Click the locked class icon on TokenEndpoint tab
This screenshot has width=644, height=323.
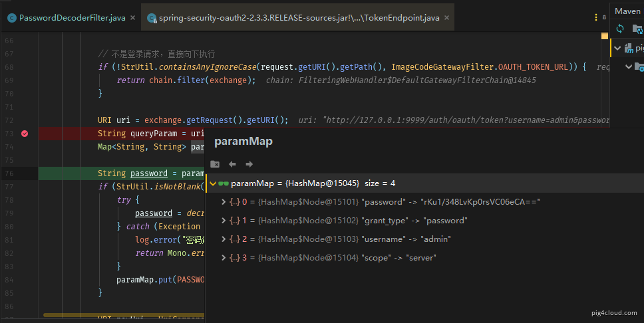coord(152,18)
